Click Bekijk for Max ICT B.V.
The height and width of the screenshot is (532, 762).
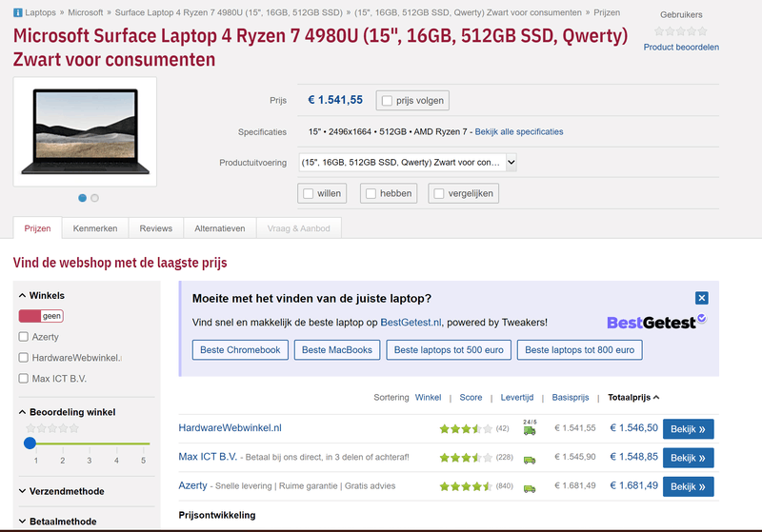pos(688,458)
